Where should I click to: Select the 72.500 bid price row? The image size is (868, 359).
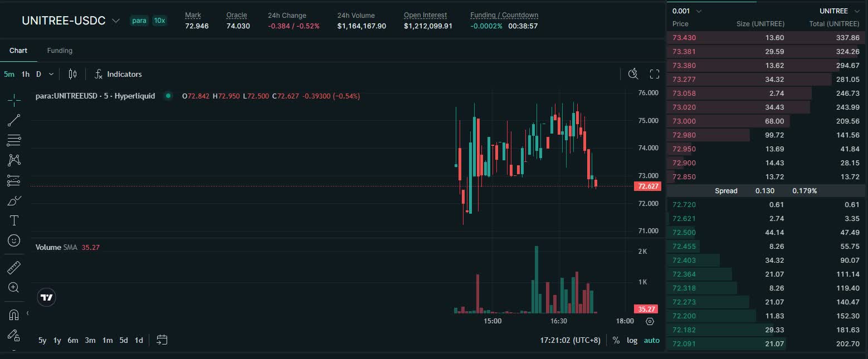pos(767,233)
